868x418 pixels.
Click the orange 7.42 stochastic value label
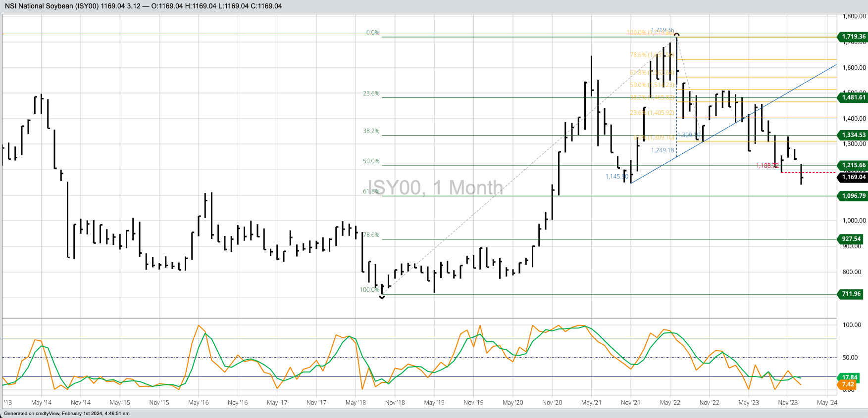847,384
